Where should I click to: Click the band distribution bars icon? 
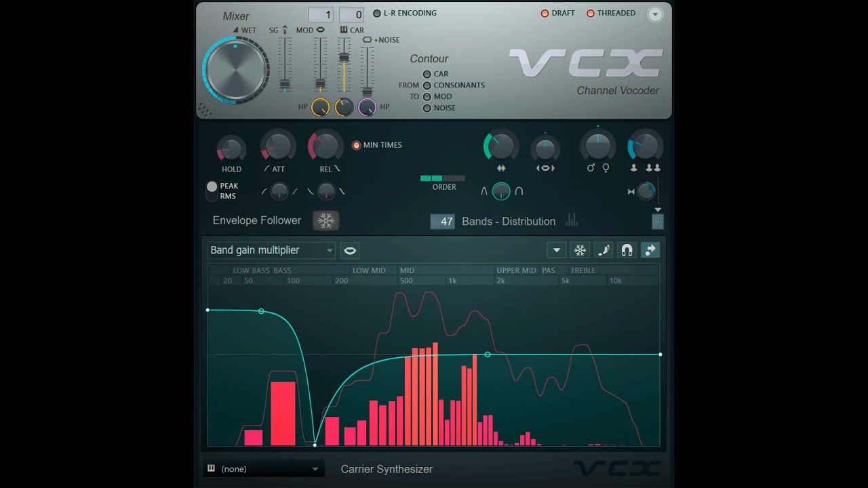[x=572, y=220]
